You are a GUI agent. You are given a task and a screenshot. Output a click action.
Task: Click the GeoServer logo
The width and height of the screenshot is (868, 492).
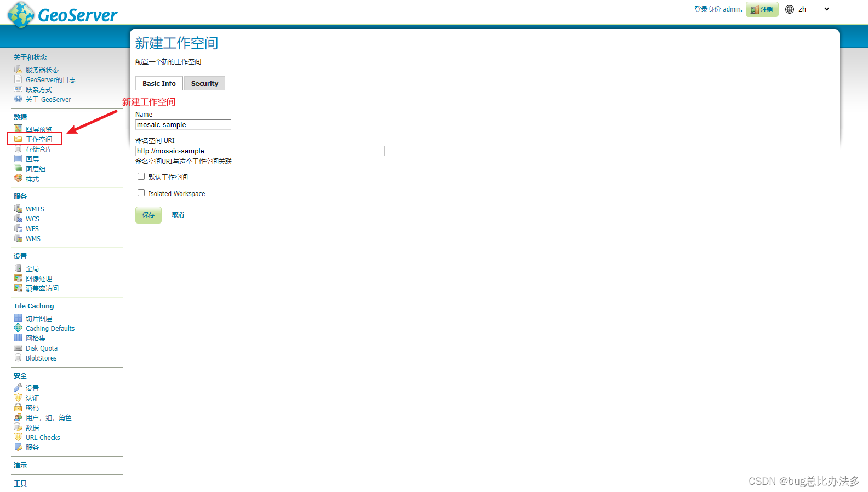[x=62, y=14]
